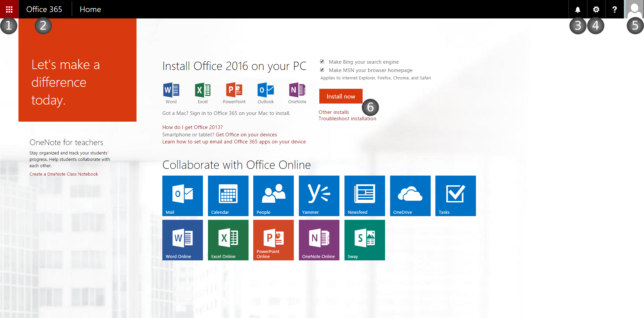Open the Sway tile
The width and height of the screenshot is (644, 318).
point(365,240)
